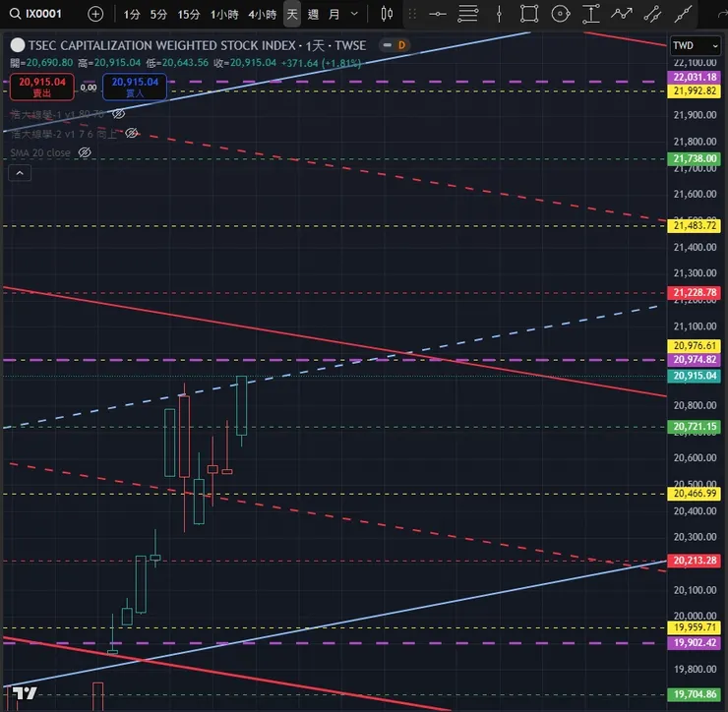Select the text measure I-beam tool
The image size is (728, 712).
pos(590,14)
